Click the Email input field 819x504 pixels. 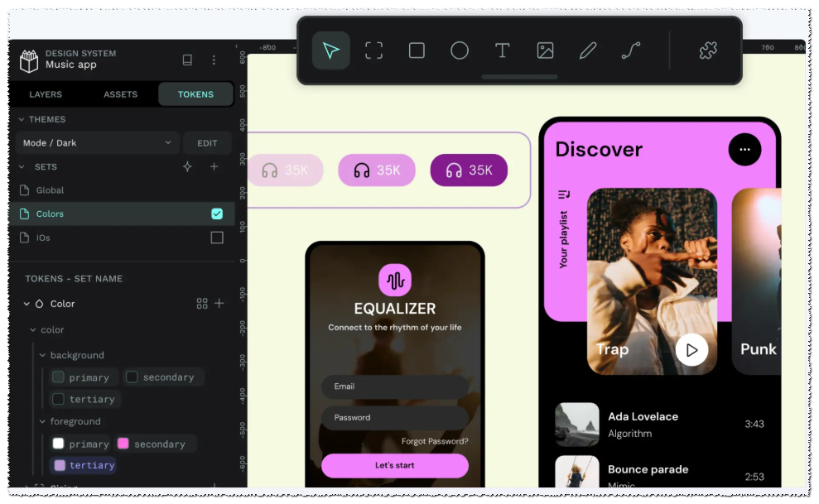(x=395, y=386)
